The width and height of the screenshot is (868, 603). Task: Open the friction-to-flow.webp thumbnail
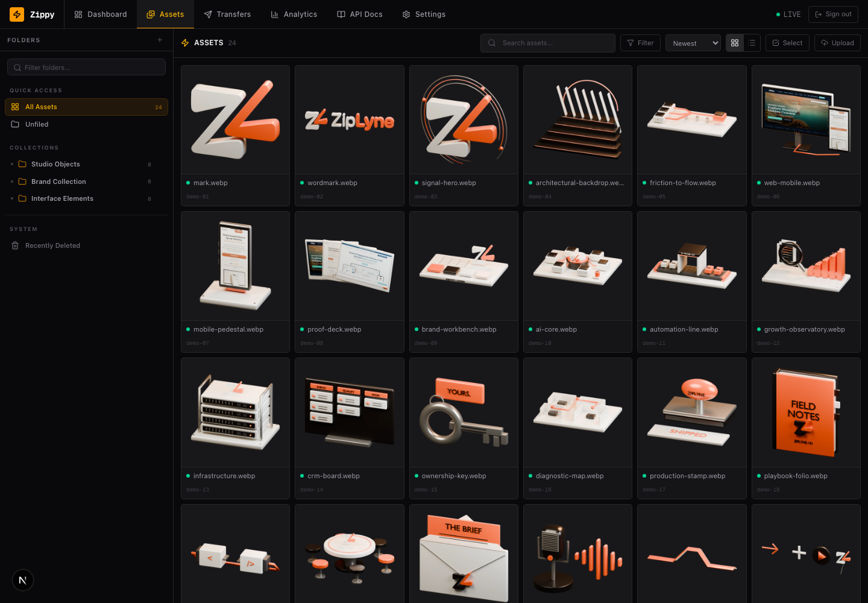[692, 119]
